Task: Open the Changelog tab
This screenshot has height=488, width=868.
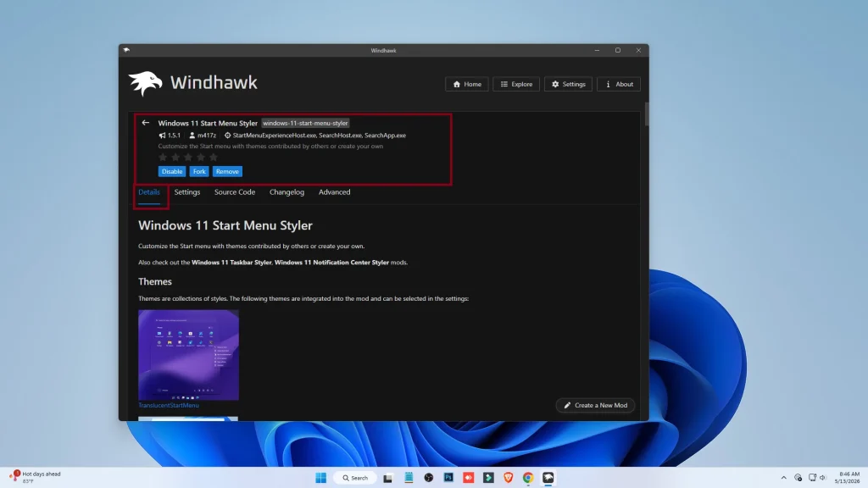Action: [x=287, y=192]
